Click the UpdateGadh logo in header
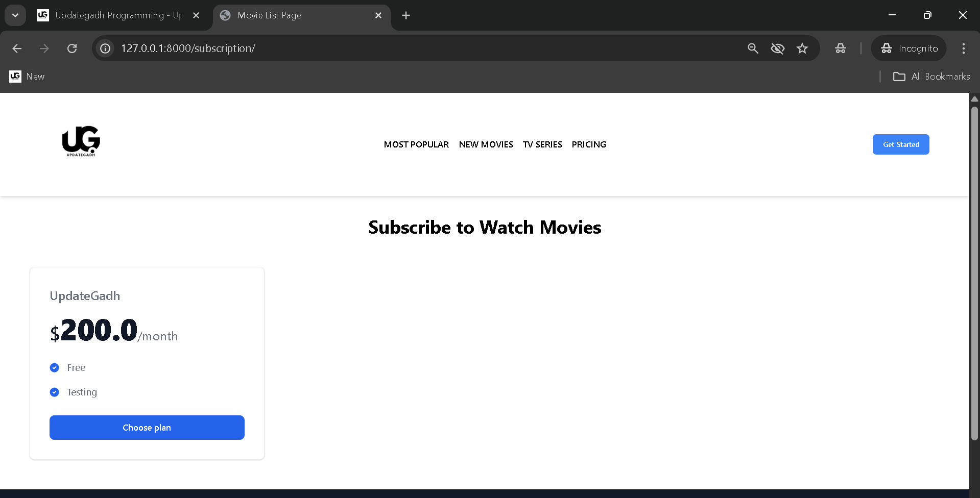This screenshot has width=980, height=498. coord(81,141)
